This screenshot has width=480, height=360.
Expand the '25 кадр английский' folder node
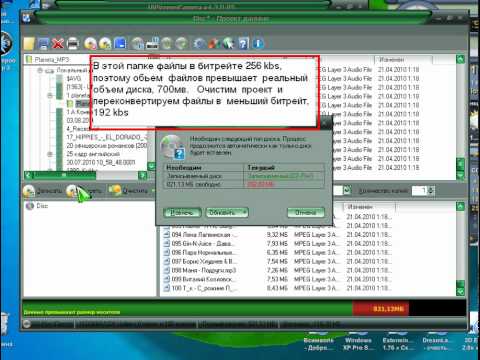click(x=50, y=154)
